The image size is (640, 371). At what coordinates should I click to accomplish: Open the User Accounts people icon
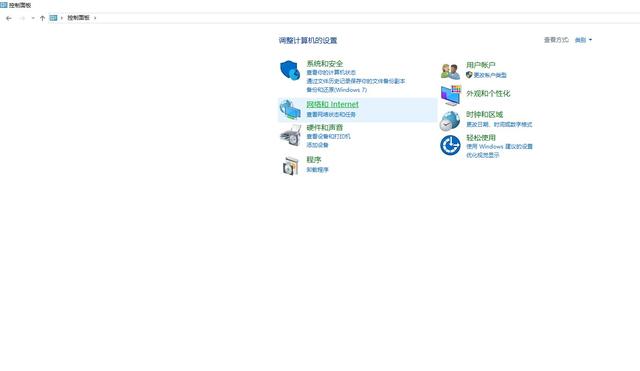[x=450, y=71]
